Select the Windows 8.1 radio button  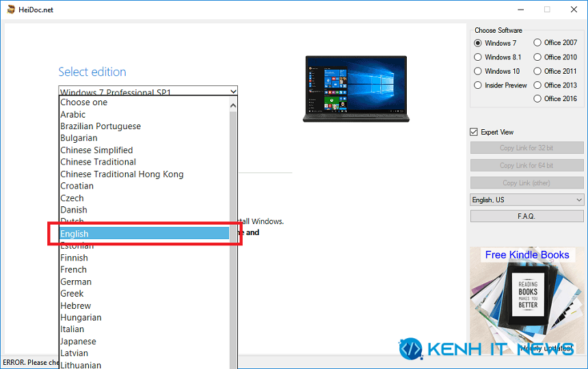coord(478,57)
